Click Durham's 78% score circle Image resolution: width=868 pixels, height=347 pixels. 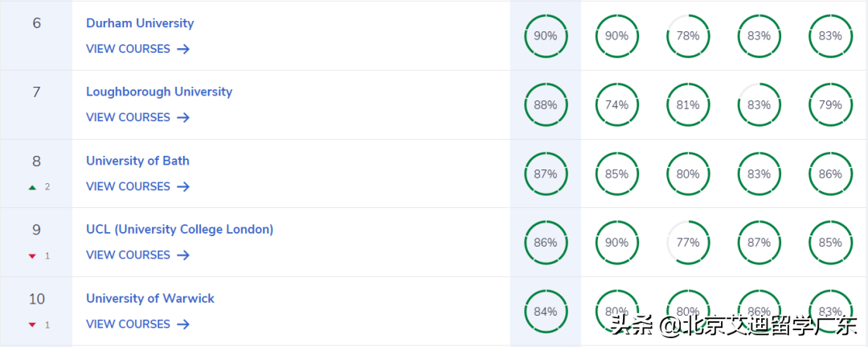pyautogui.click(x=688, y=36)
